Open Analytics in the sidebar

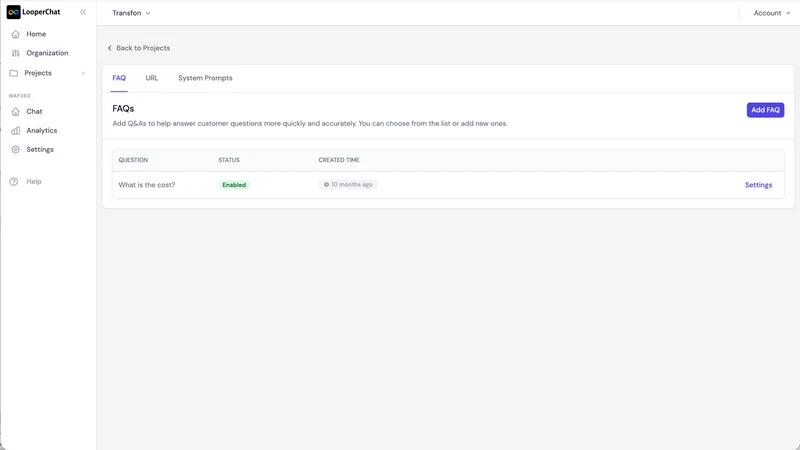(42, 131)
